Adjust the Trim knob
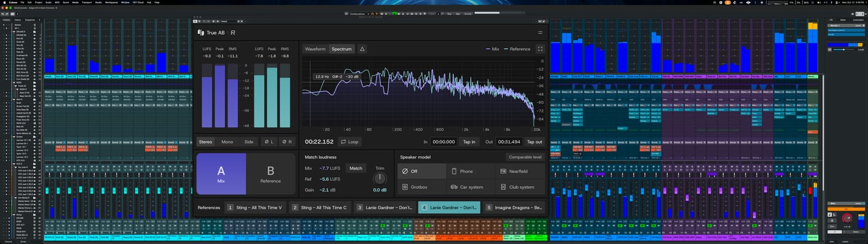 click(380, 178)
